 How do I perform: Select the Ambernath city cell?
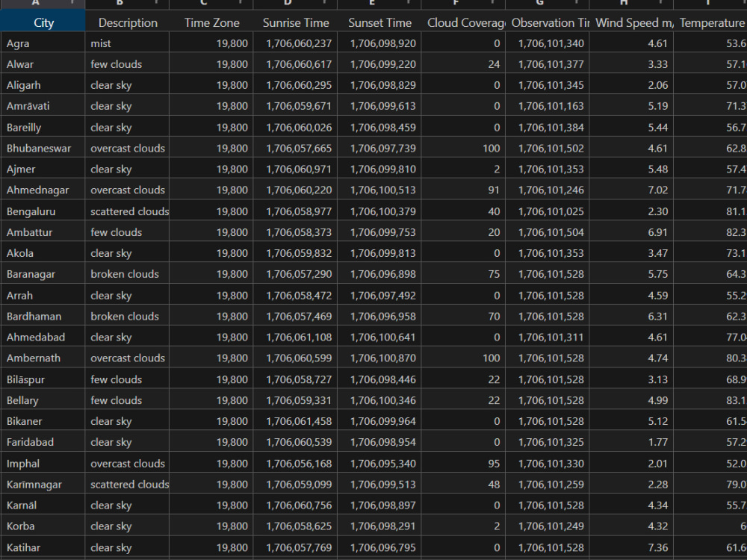tap(43, 358)
